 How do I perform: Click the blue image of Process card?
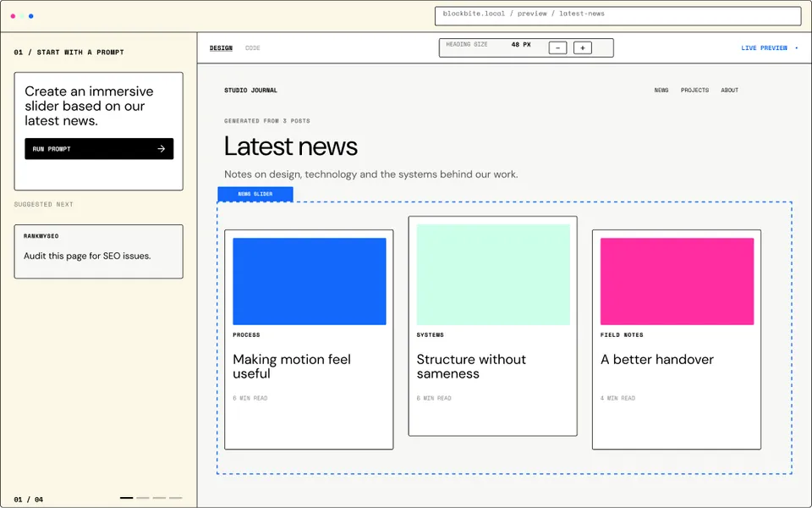tap(310, 281)
